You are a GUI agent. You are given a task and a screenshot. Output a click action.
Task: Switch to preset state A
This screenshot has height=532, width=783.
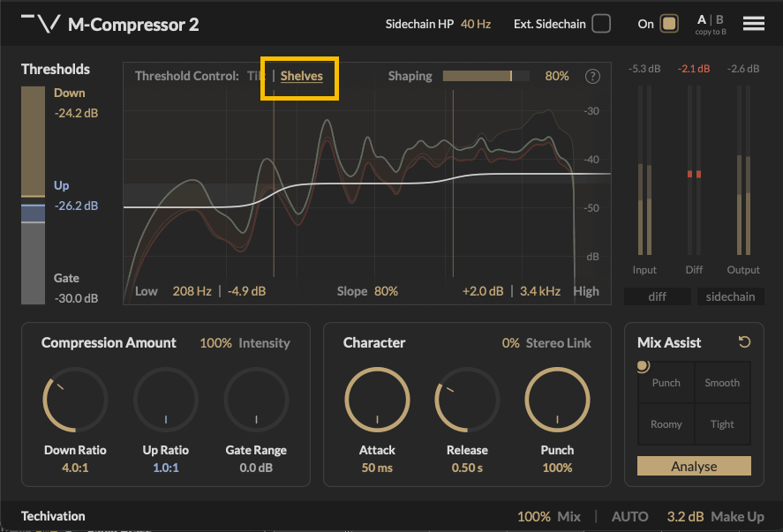point(702,19)
